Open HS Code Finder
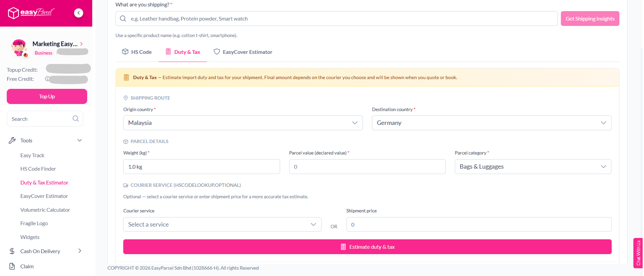The image size is (644, 276). [x=38, y=169]
